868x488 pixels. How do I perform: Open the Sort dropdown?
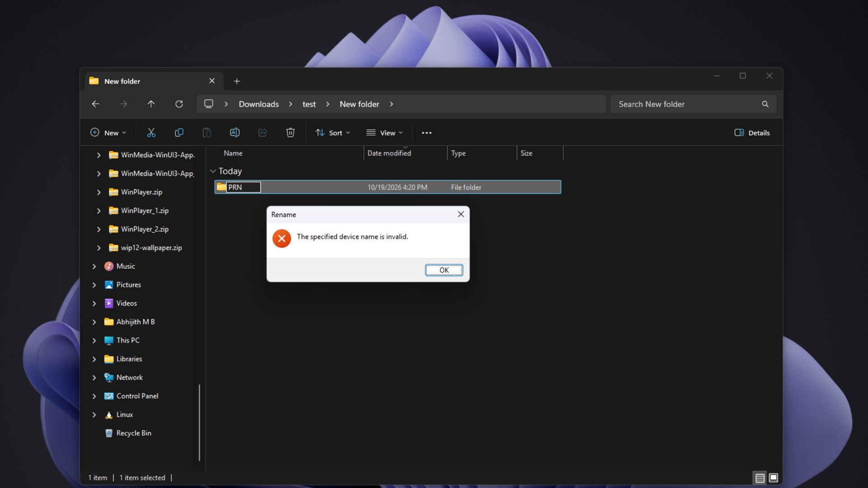[333, 133]
